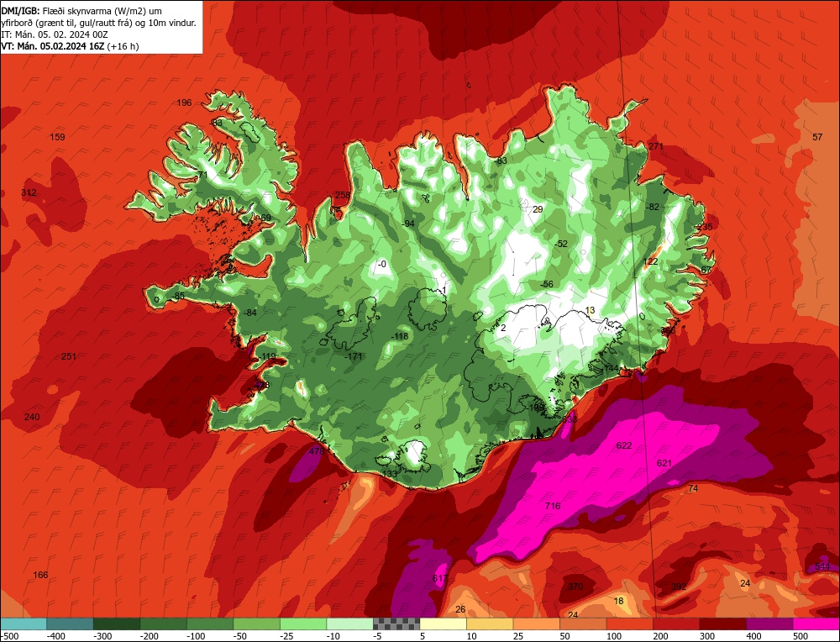Click the map value -94

click(408, 224)
